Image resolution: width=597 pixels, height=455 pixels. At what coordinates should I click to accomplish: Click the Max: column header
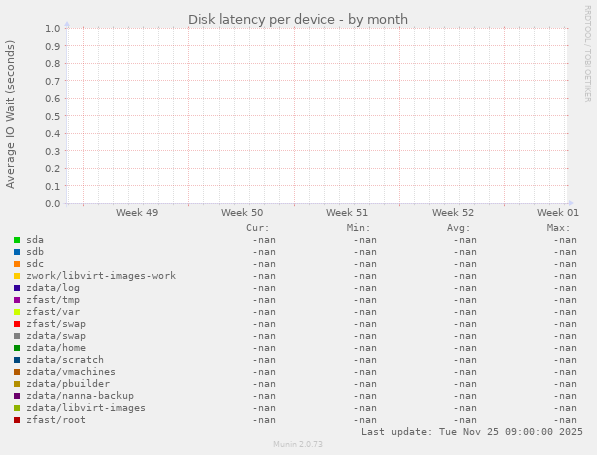pos(559,228)
